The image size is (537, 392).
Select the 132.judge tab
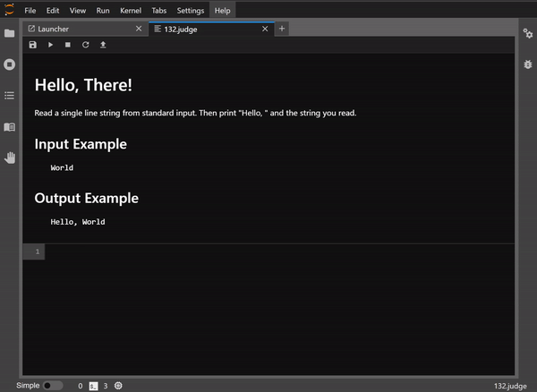[x=211, y=30]
